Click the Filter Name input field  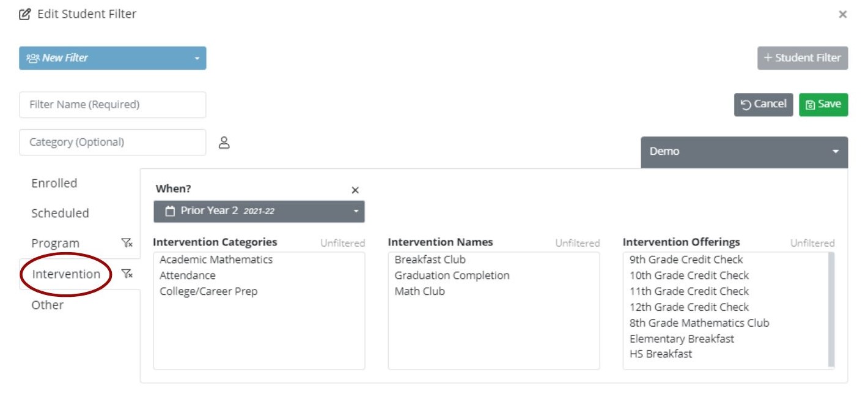112,105
